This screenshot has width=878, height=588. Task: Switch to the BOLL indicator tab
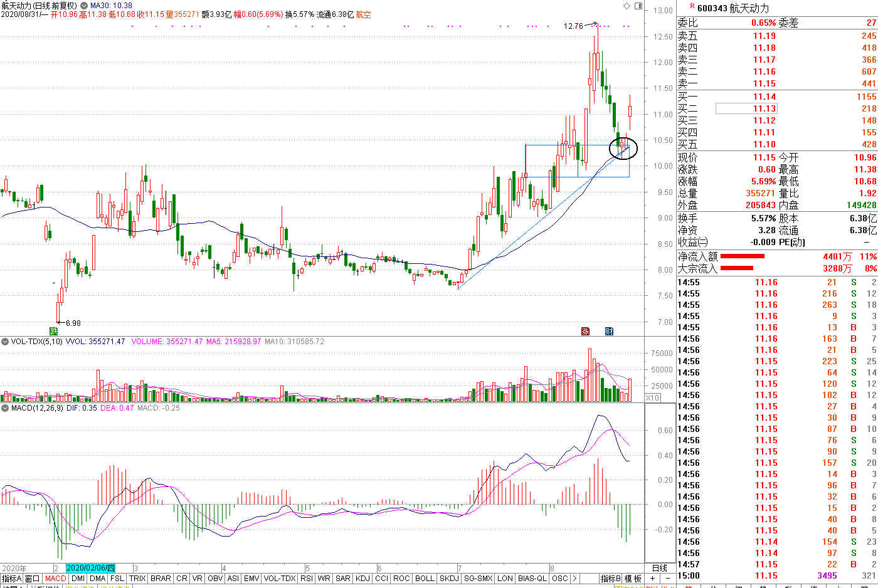pyautogui.click(x=425, y=578)
